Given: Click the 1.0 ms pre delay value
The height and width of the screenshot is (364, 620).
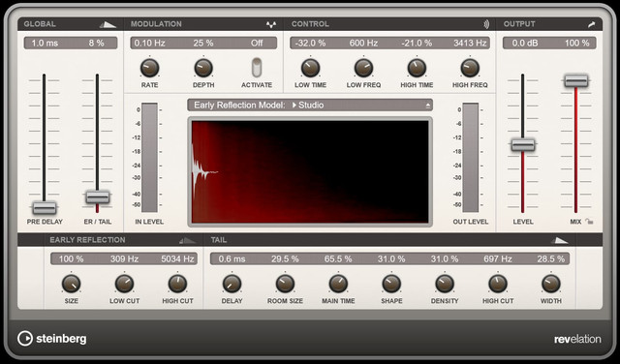Looking at the screenshot, I should click(45, 43).
